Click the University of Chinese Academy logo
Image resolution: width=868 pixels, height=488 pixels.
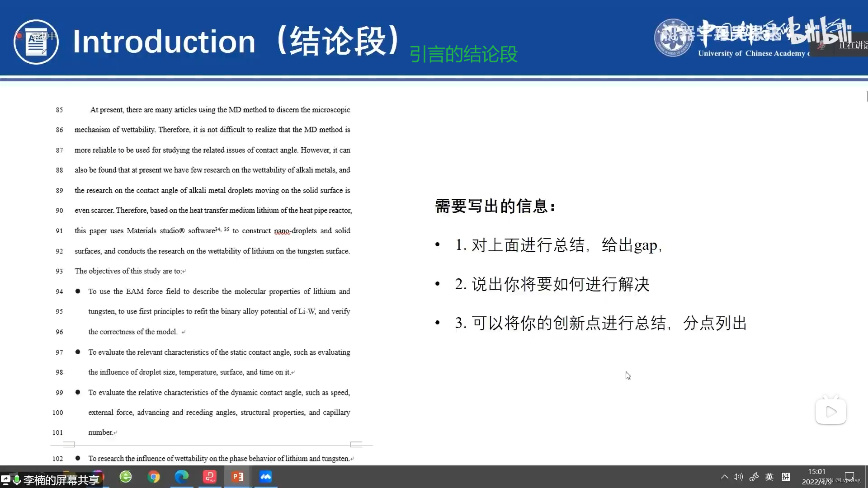click(x=673, y=38)
